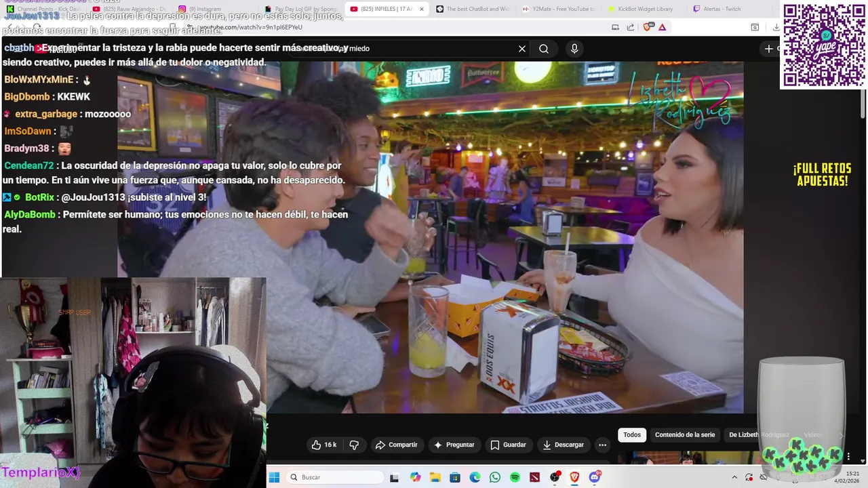
Task: Like the video showing 16 k
Action: click(324, 445)
